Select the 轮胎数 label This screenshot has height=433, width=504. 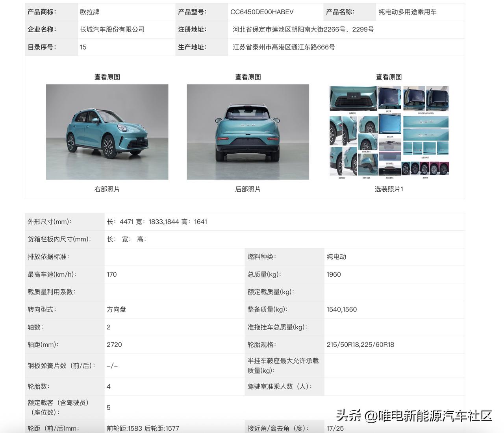click(39, 387)
